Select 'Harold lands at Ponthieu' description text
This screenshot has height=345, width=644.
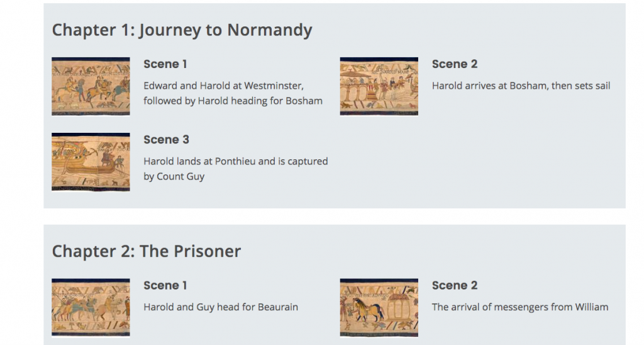pos(236,169)
